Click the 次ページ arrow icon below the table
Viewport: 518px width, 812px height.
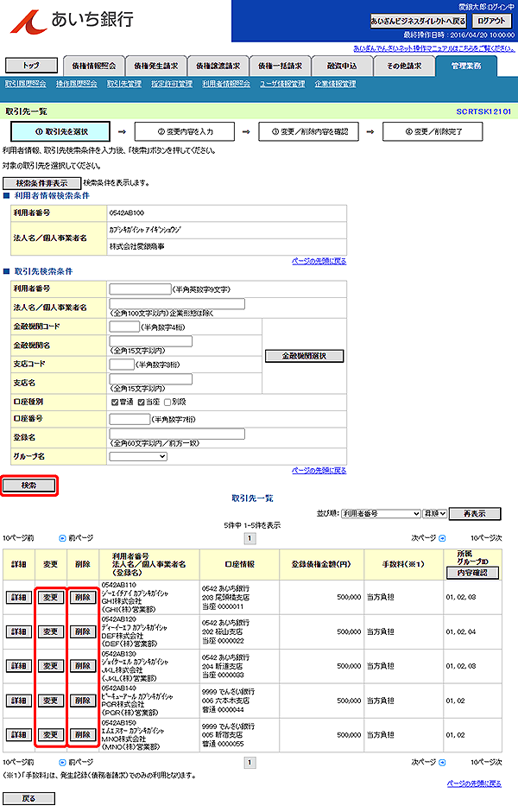tap(442, 762)
